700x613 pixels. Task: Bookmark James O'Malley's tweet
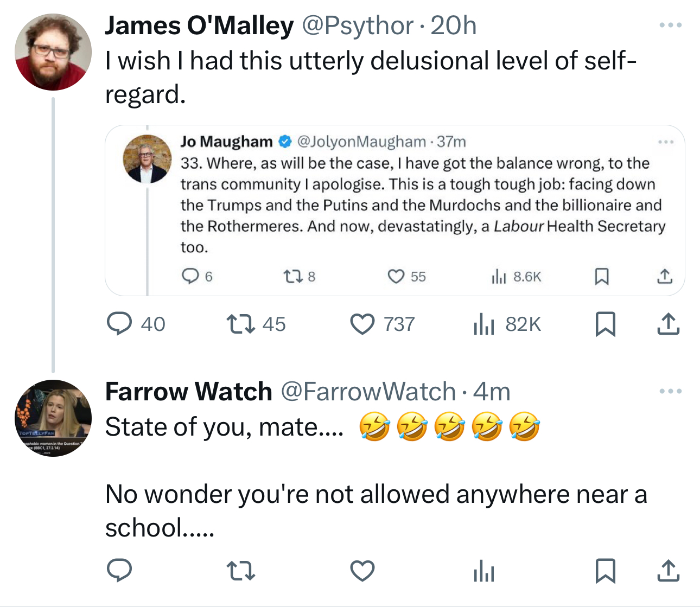tap(605, 324)
